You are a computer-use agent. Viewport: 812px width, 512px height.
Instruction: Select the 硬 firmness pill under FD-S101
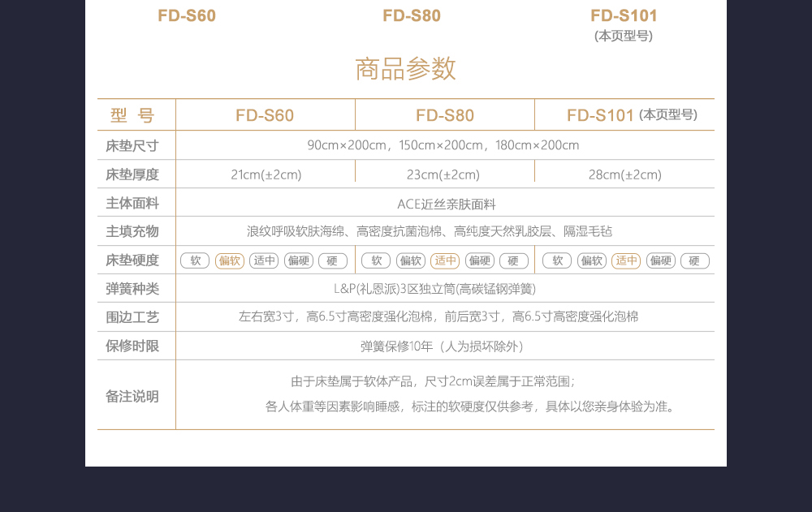click(695, 260)
